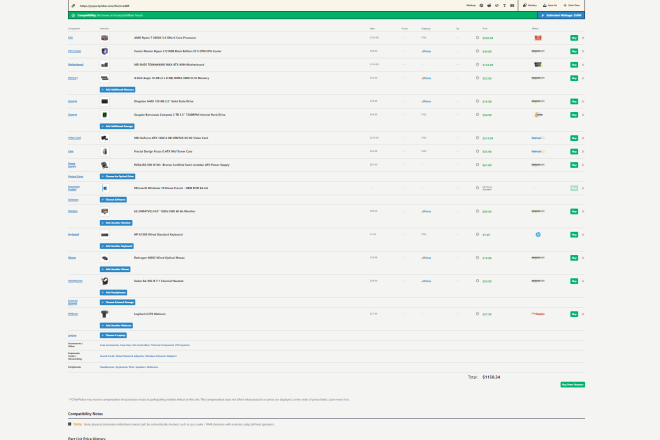Click Start New in the top bar
This screenshot has width=660, height=440.
pos(571,5)
